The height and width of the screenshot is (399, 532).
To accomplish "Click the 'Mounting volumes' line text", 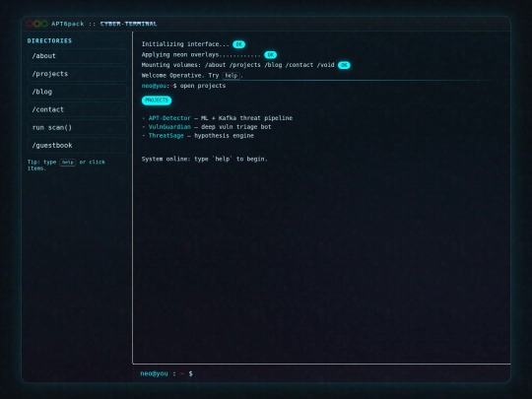I will (x=237, y=65).
